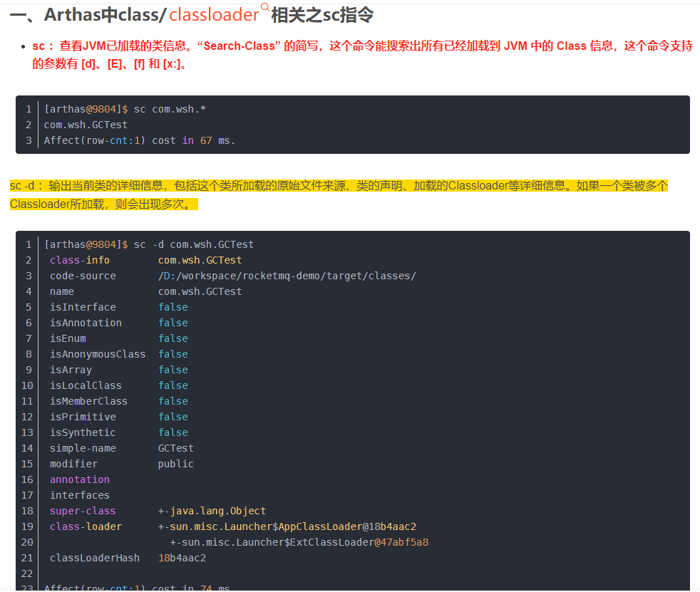Image resolution: width=700 pixels, height=592 pixels.
Task: Click the code-source path '/D:/workspace/rocketmq-demo/target/classes/'
Action: [287, 276]
